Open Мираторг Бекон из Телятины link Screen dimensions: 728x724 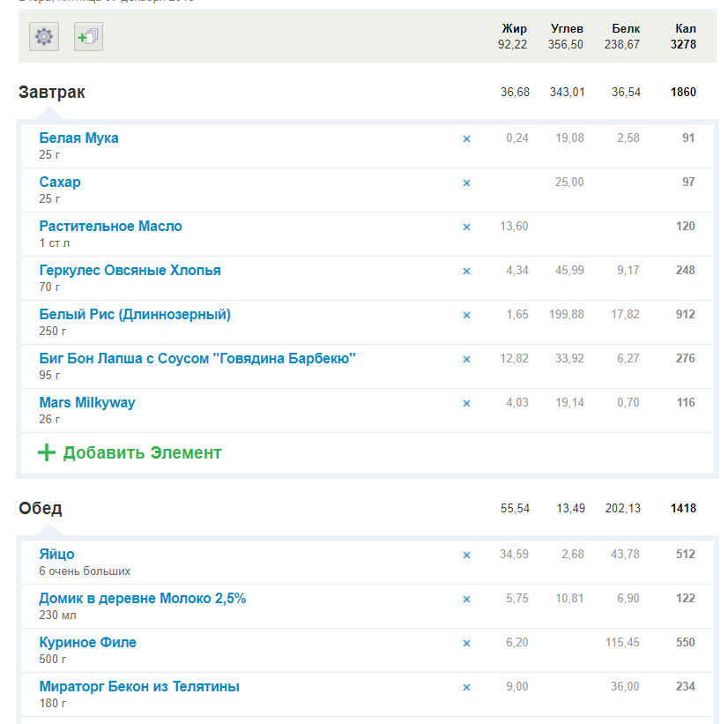coord(139,686)
